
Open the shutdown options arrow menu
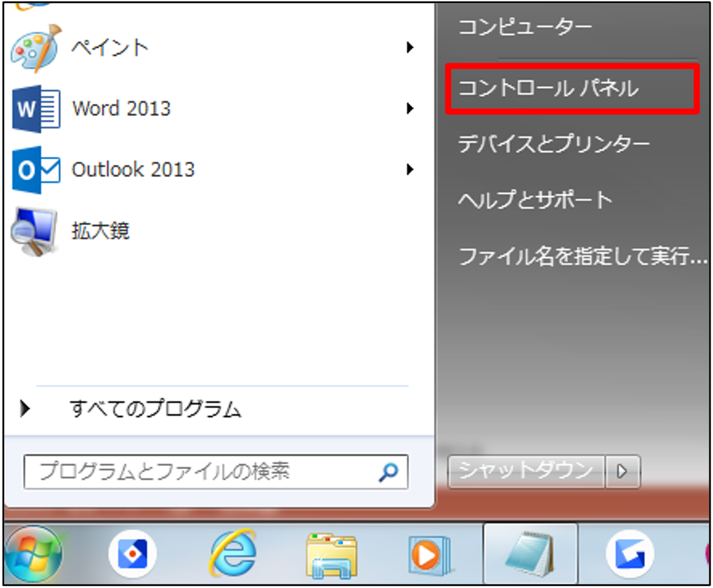point(622,471)
